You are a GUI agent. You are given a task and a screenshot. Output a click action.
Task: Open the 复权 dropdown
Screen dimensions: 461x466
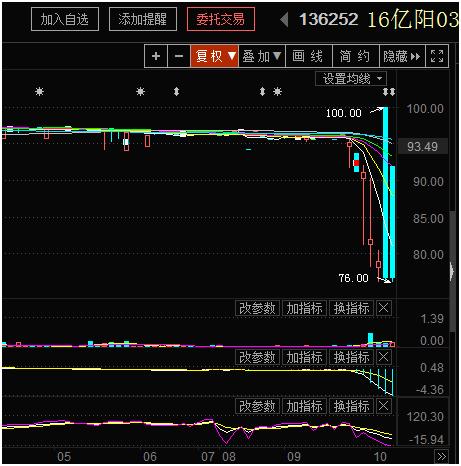click(x=214, y=56)
